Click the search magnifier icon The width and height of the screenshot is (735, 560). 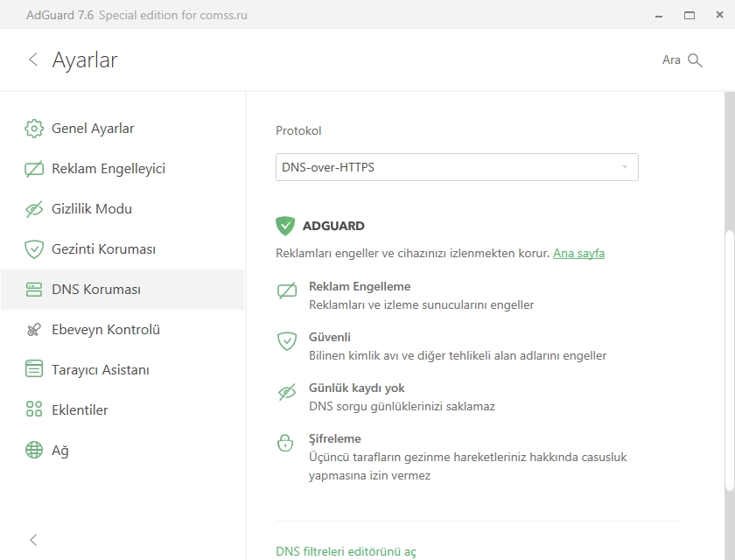(x=696, y=60)
